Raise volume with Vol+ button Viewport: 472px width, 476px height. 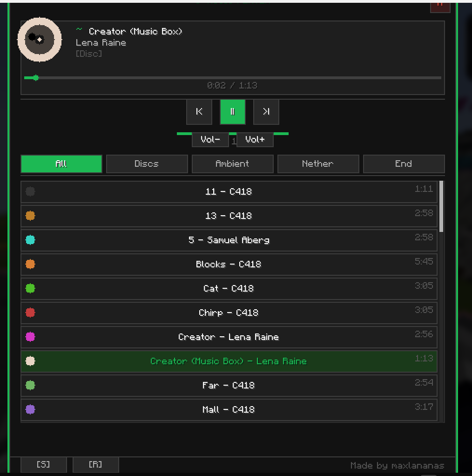[255, 140]
